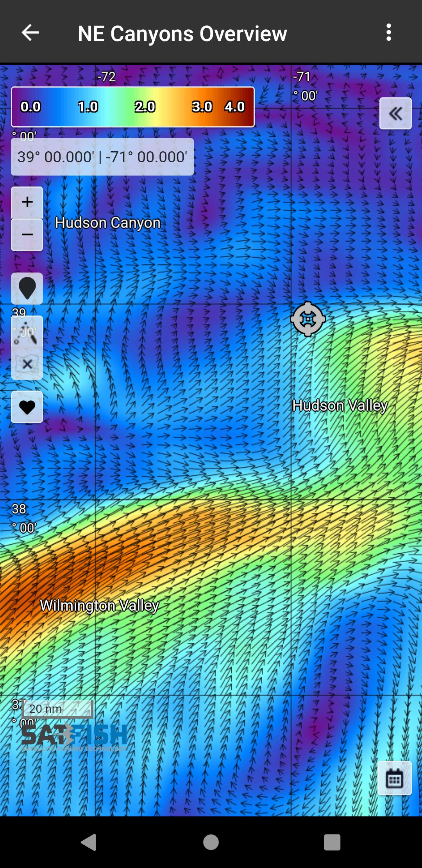Tap Android home circle button
The height and width of the screenshot is (868, 422).
click(x=211, y=842)
